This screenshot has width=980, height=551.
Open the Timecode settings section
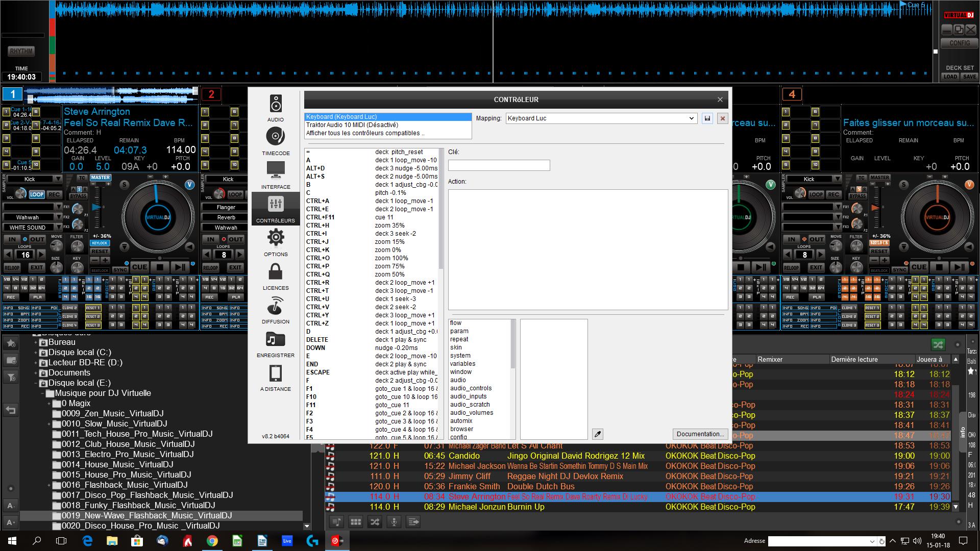pyautogui.click(x=276, y=141)
